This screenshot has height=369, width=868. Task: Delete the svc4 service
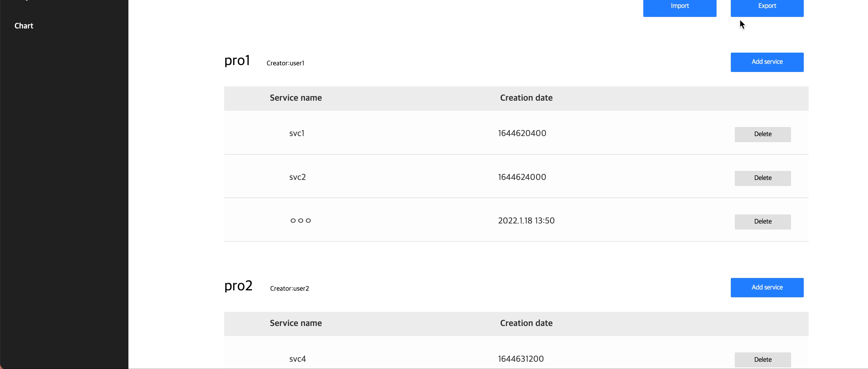[762, 360]
